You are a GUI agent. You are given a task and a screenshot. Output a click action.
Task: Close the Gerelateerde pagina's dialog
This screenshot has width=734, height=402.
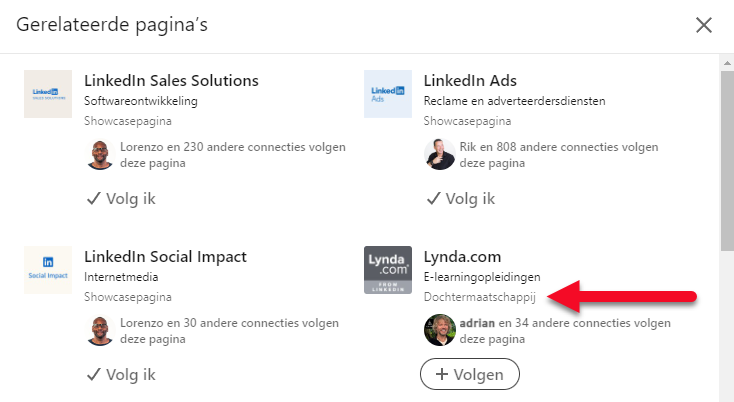704,25
